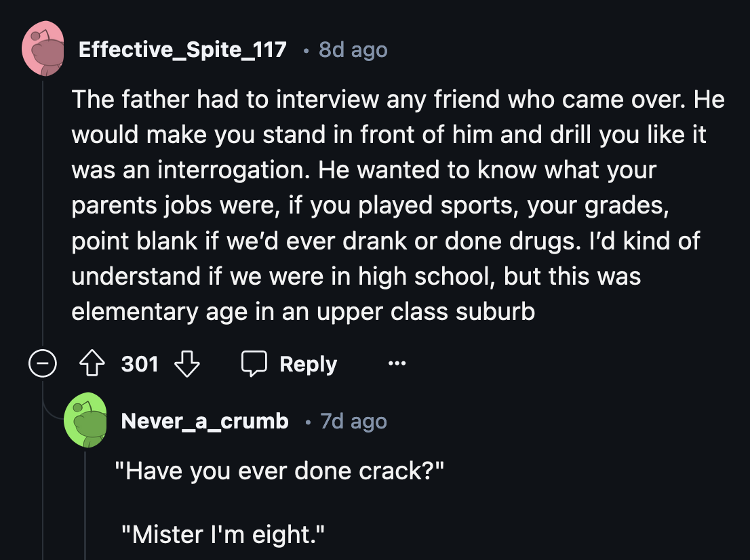Image resolution: width=750 pixels, height=560 pixels.
Task: Click the "Mister I'm eight." line
Action: (223, 535)
